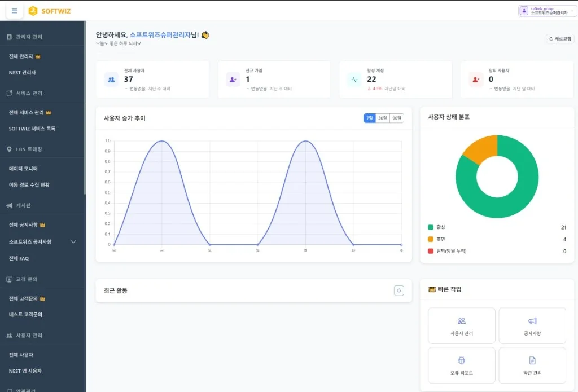Screen dimensions: 578x392
Task: Click the green 활성 legend swatch
Action: tap(430, 227)
